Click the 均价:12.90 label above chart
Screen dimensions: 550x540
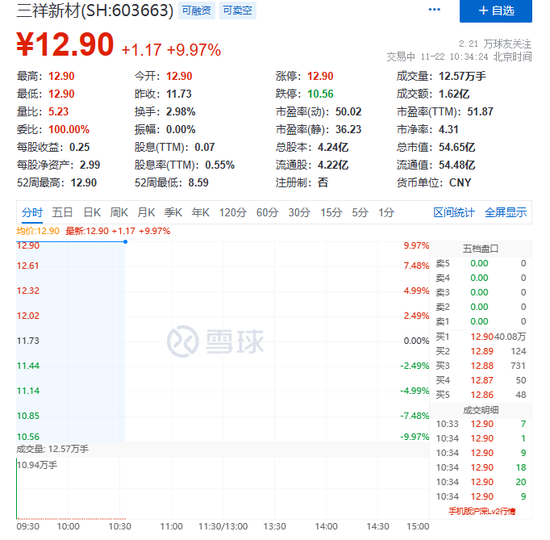pyautogui.click(x=38, y=231)
